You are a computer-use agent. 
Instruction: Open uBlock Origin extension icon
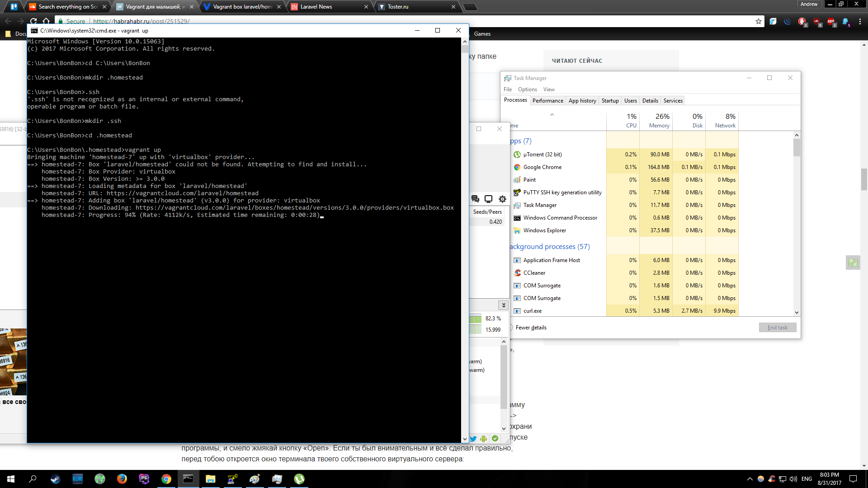[816, 21]
